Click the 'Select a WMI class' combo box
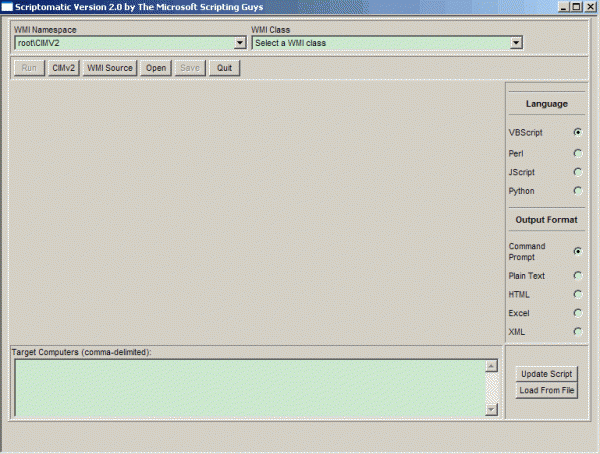 [x=387, y=43]
